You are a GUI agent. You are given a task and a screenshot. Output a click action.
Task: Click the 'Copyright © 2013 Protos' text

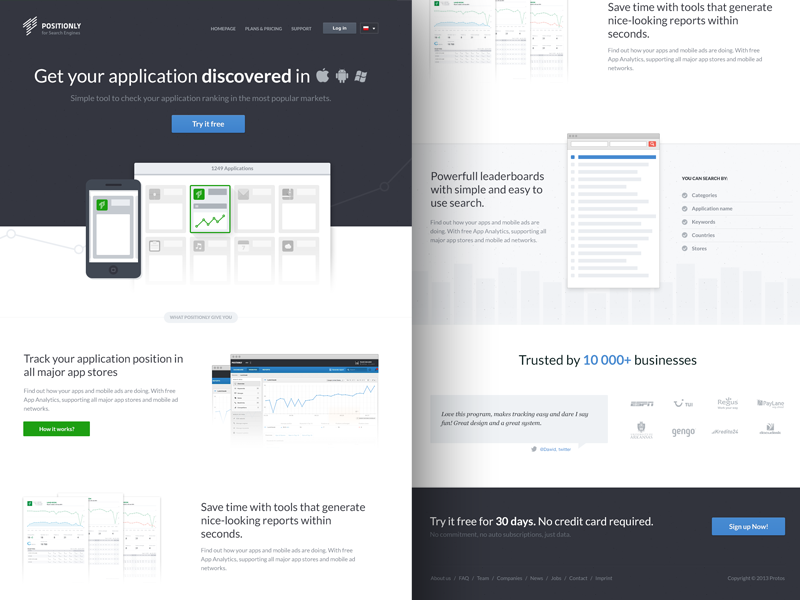pos(756,578)
